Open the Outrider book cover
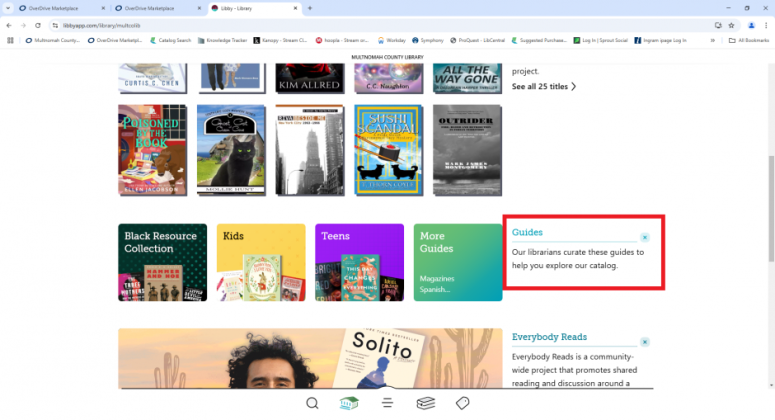 (x=467, y=150)
